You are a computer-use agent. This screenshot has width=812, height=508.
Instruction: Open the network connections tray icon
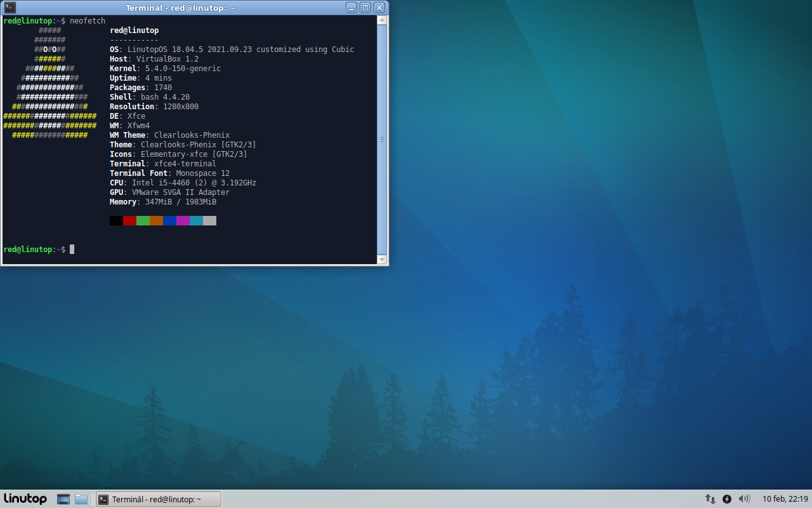coord(710,499)
